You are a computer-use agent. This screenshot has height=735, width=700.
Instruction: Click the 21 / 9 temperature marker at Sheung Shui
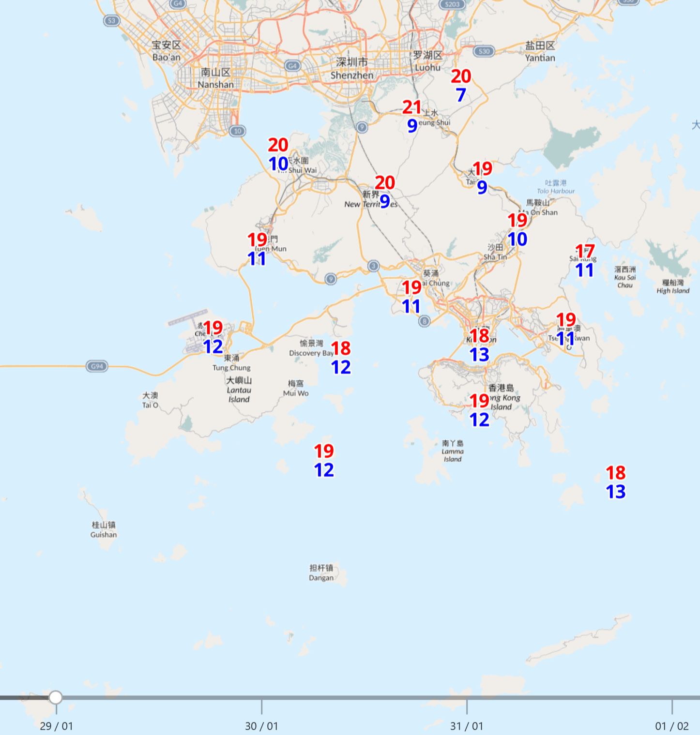click(x=412, y=116)
